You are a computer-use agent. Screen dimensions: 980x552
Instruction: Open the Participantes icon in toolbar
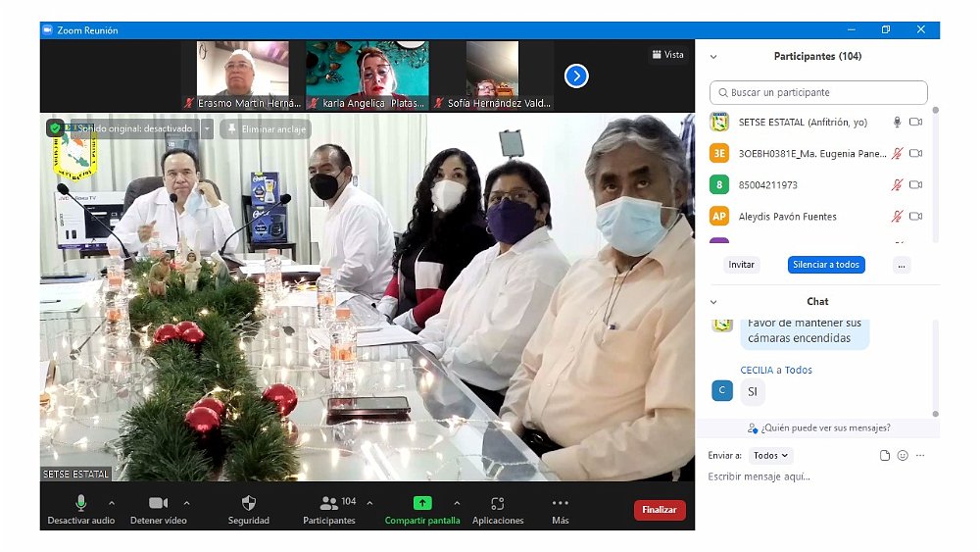(x=329, y=503)
